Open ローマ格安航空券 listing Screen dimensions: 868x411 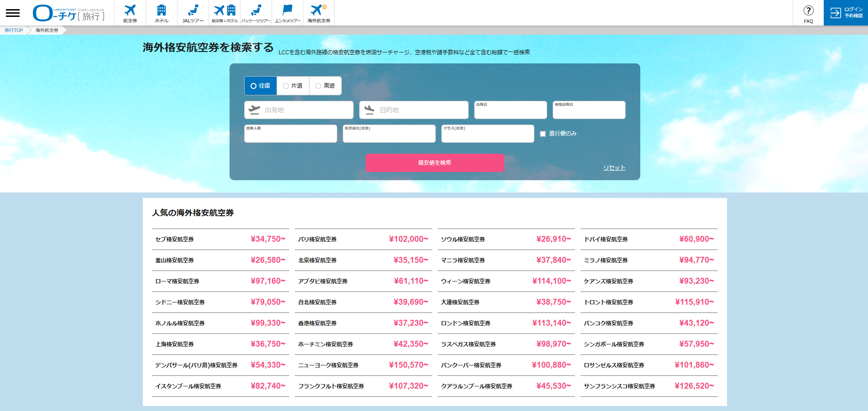click(220, 281)
